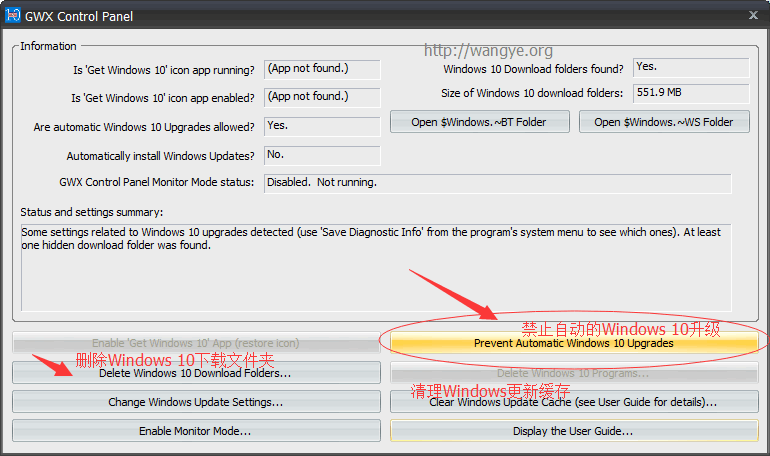The height and width of the screenshot is (456, 770).
Task: Click 'Windows 10 Download folders found?' label
Action: [x=533, y=69]
